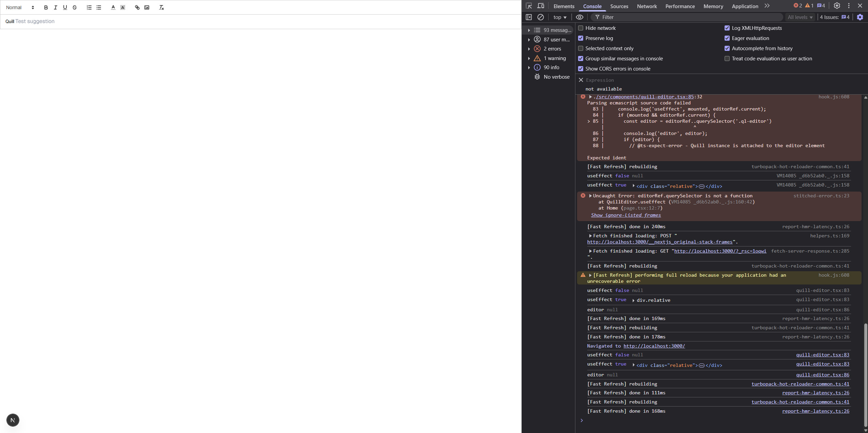Toggle underline formatting in Quill toolbar
The height and width of the screenshot is (433, 868).
[x=65, y=7]
